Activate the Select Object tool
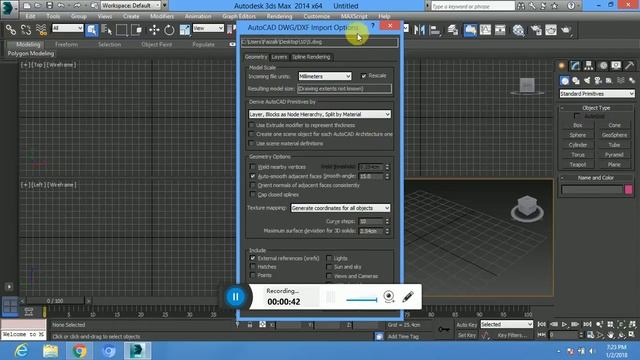 tap(92, 30)
